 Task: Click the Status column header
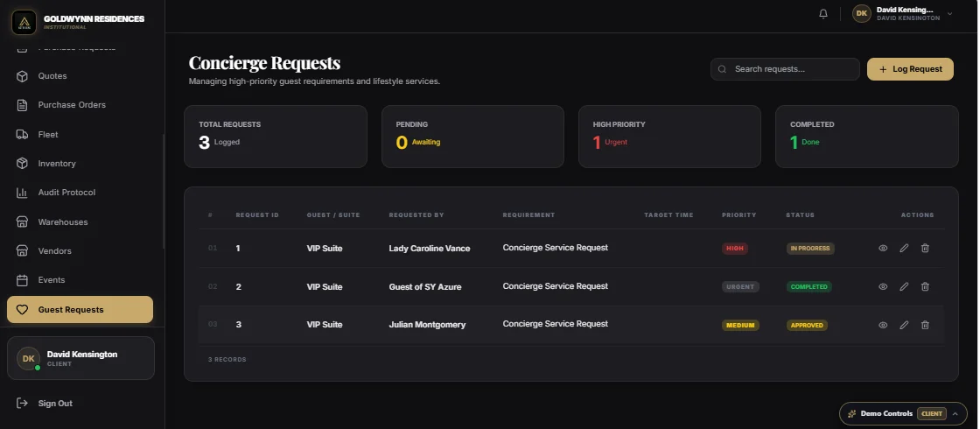click(x=800, y=215)
